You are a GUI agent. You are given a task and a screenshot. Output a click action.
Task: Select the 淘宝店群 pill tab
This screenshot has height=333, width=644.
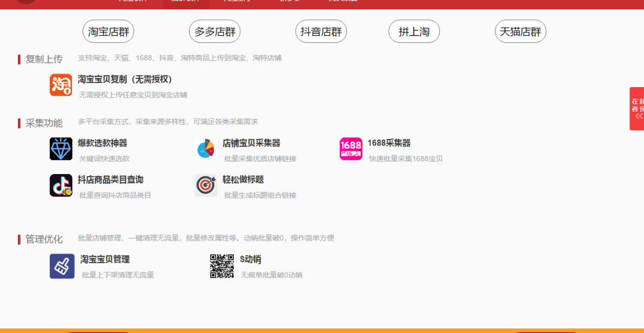(109, 31)
